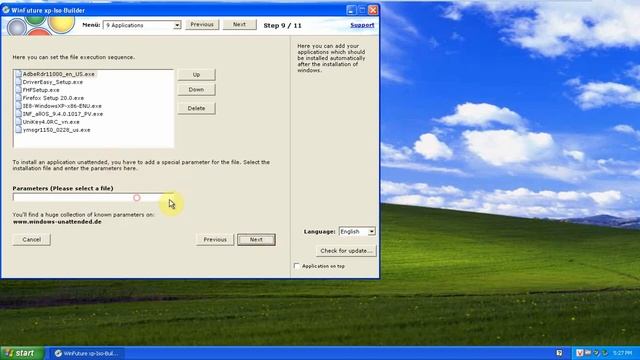Click the bottom Next button
Viewport: 640px width, 360px height.
coord(256,240)
